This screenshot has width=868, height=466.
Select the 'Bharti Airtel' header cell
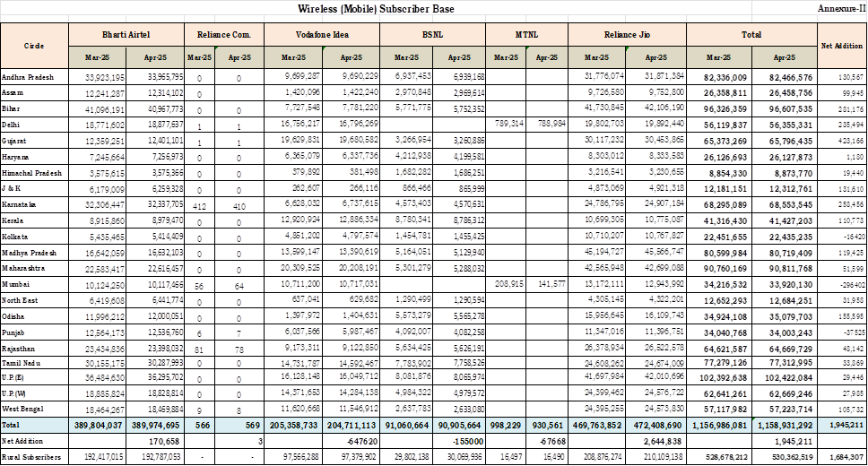tap(126, 35)
